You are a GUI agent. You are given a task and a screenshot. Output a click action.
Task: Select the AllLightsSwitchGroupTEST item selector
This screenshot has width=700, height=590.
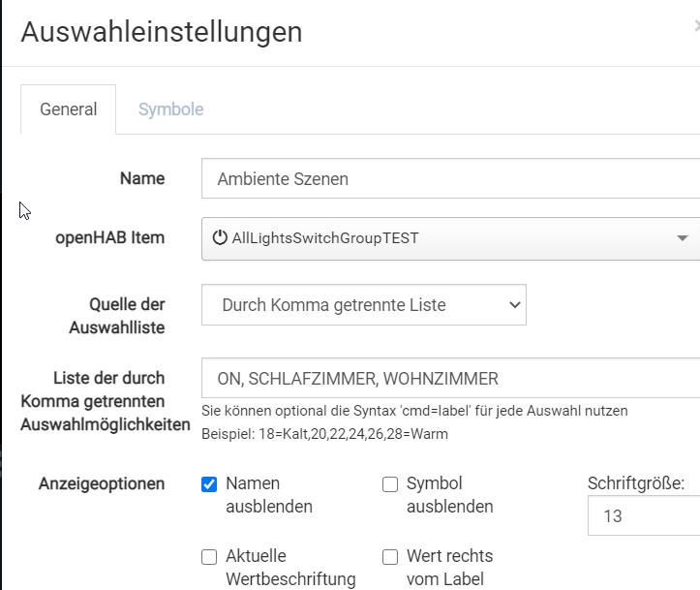[451, 238]
